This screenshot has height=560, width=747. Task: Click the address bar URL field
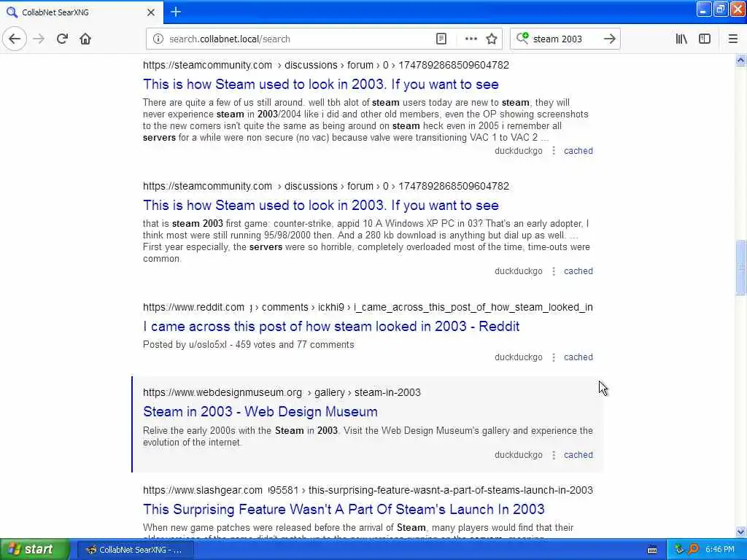pyautogui.click(x=300, y=39)
